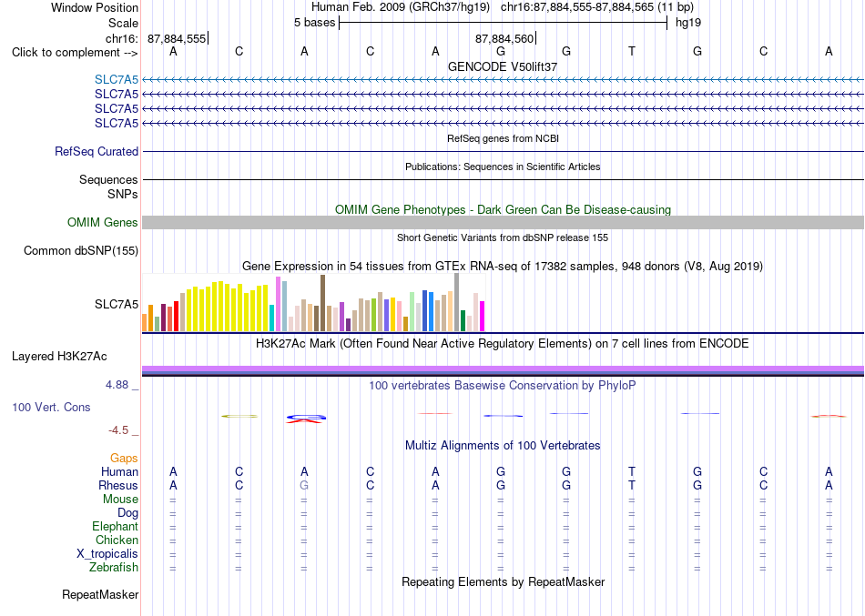Screen dimensions: 865x616
Task: Click the 100 Vert. Cons label
Action: [x=51, y=407]
